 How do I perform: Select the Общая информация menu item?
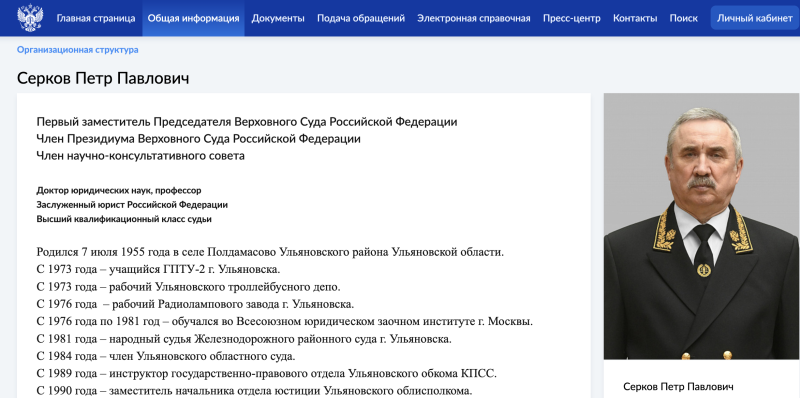[x=193, y=18]
